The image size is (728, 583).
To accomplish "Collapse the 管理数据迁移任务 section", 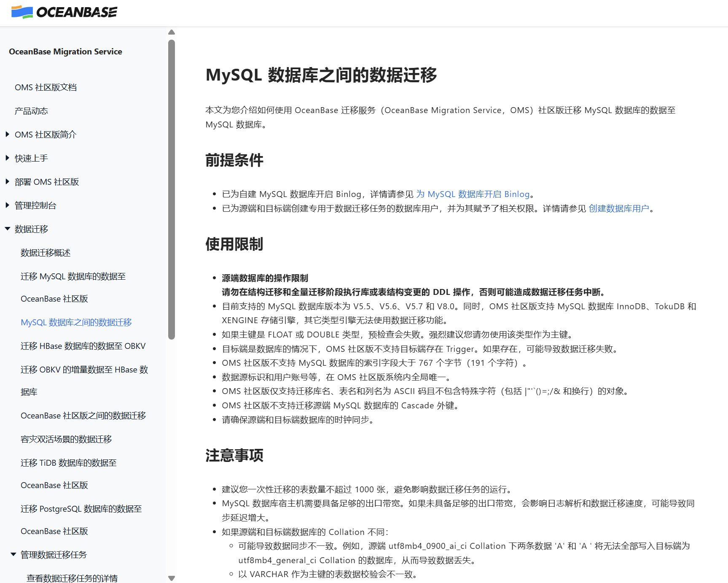I will [13, 554].
